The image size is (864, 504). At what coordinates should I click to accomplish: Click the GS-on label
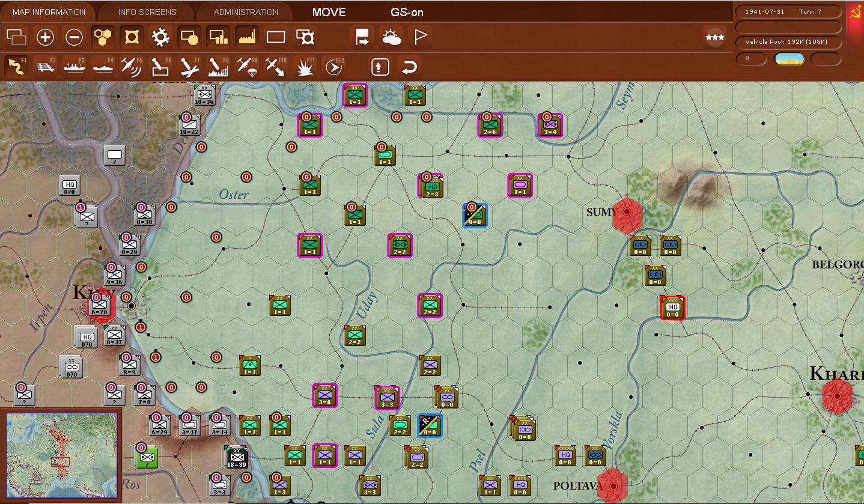click(407, 12)
